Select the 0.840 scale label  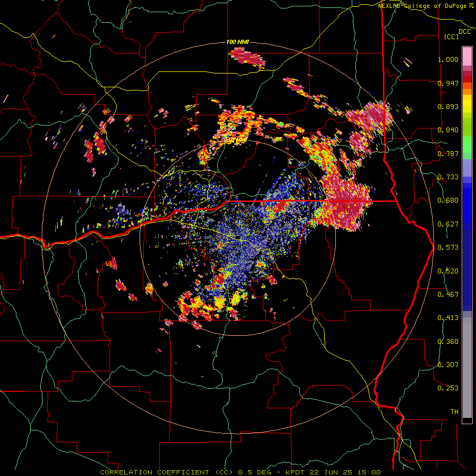click(x=448, y=130)
